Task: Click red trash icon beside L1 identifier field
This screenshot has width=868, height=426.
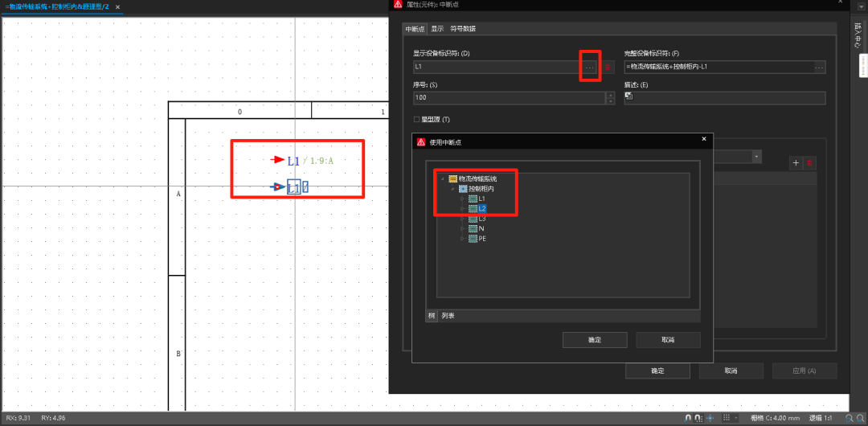Action: click(x=608, y=67)
